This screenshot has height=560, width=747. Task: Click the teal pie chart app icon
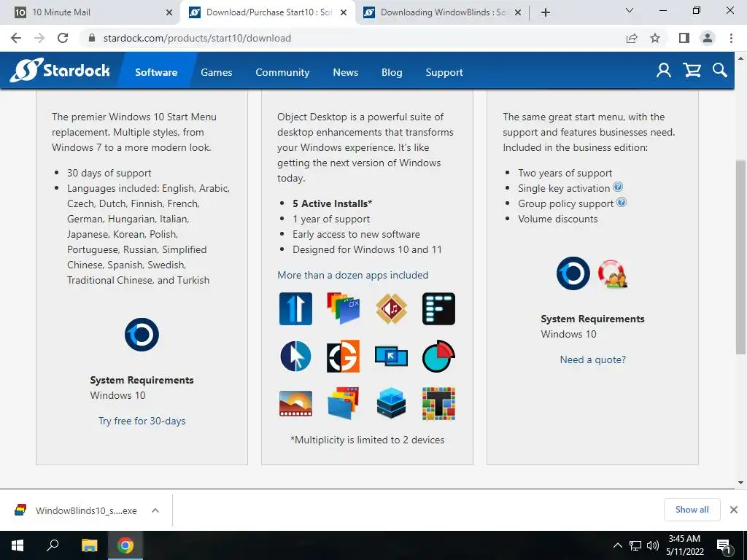pos(438,356)
